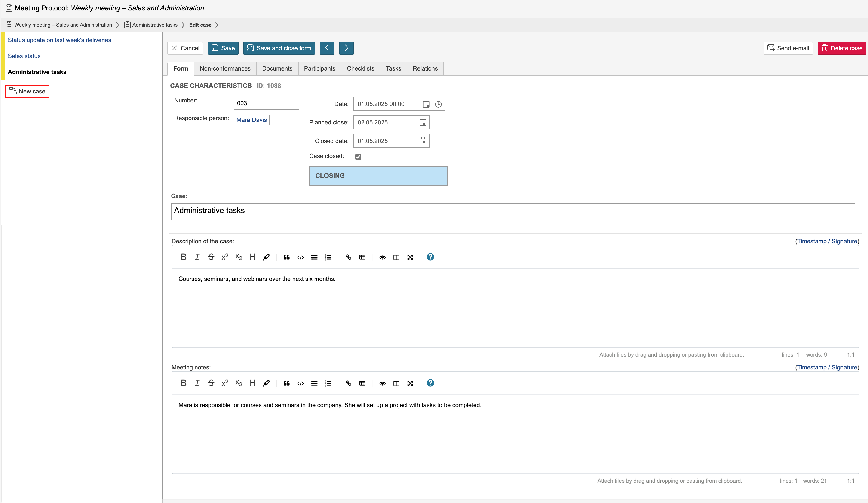Viewport: 868px width, 503px height.
Task: Click Bold icon in Description editor toolbar
Action: coord(184,257)
